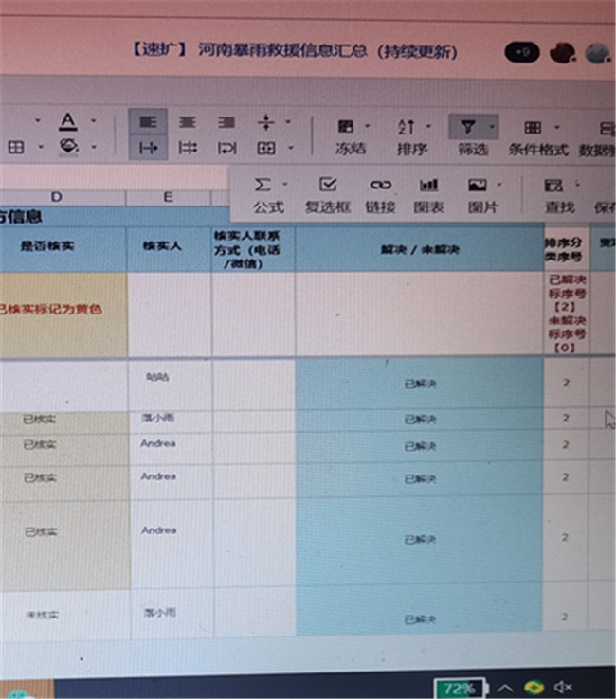Expand the font color dropdown arrow

(93, 122)
